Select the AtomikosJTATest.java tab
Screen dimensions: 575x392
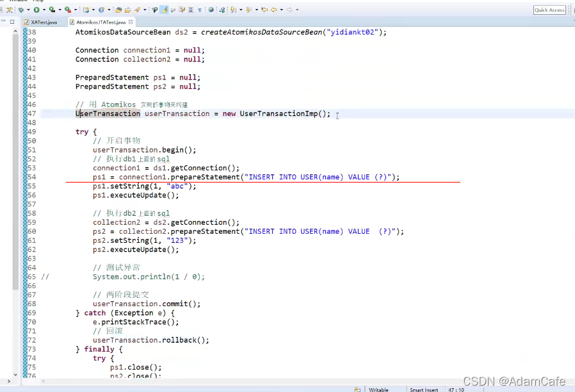click(x=101, y=22)
